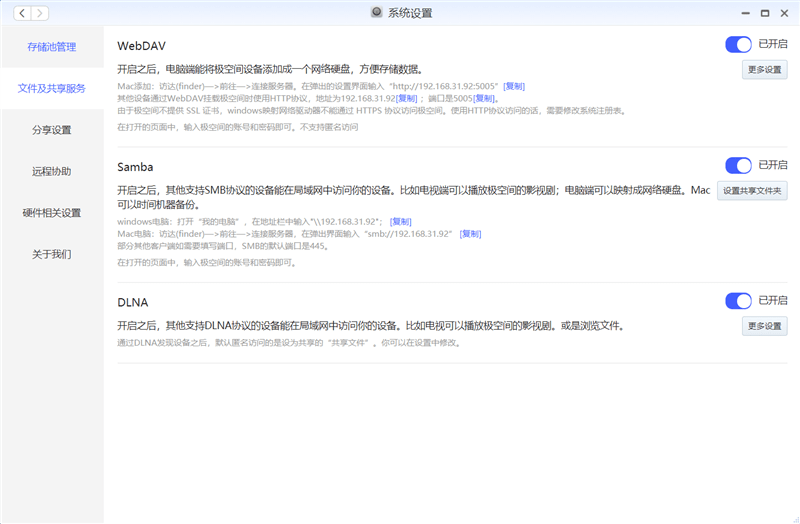Click 更多设置 button for WebDAV

click(x=764, y=69)
